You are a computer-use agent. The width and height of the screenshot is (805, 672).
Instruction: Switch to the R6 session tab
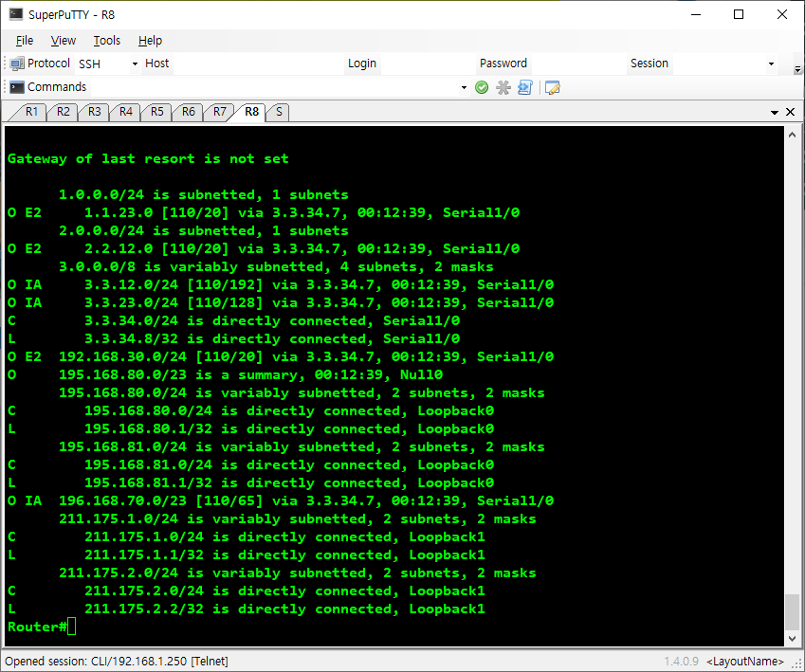[x=189, y=112]
